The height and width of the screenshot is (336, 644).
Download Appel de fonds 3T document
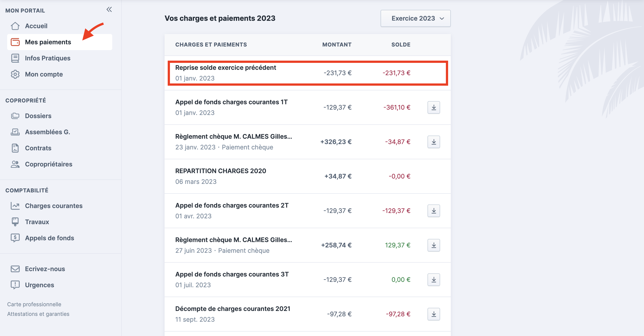tap(434, 280)
